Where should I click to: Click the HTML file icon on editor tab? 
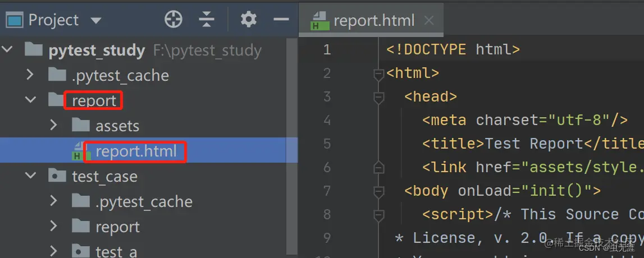pos(321,21)
